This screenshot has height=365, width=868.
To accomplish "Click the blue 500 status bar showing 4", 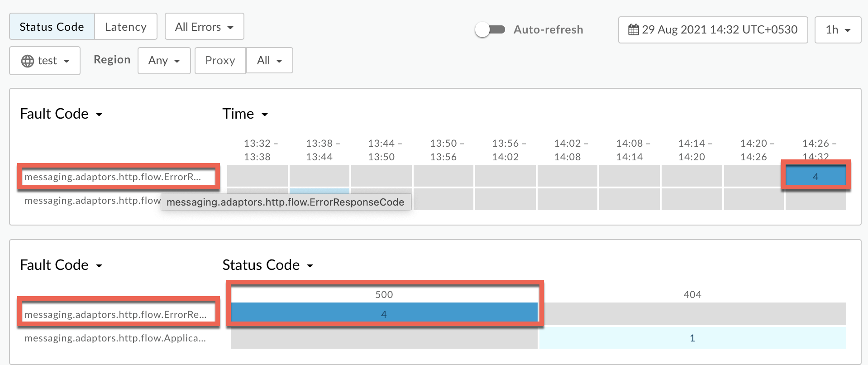I will pos(384,314).
